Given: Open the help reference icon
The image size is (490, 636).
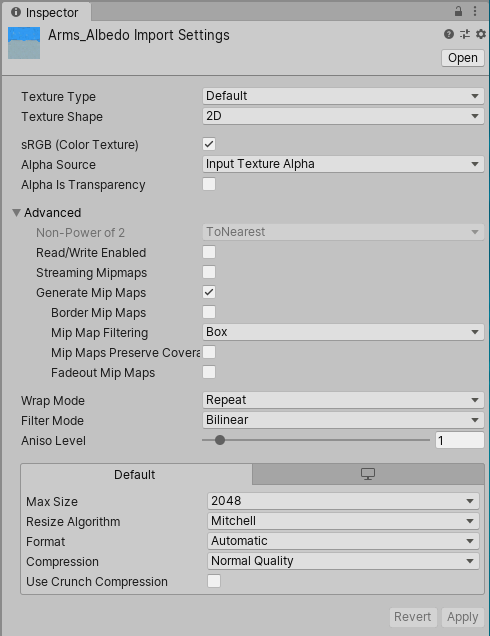Looking at the screenshot, I should 449,34.
